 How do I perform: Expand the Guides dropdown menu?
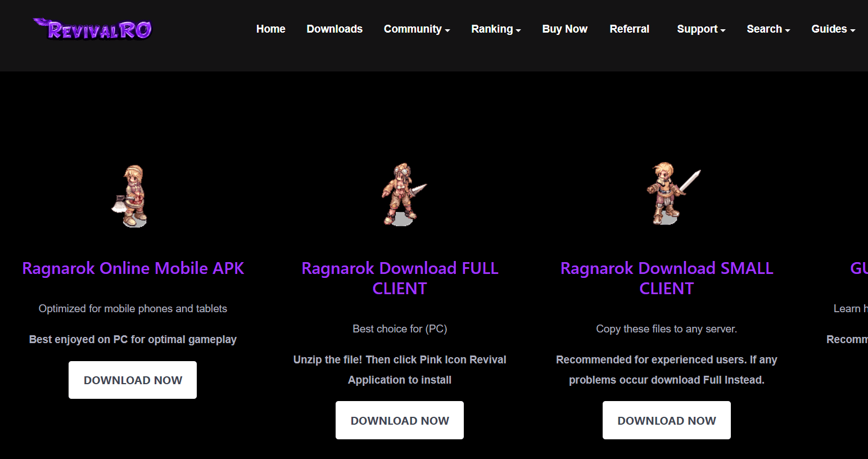coord(833,29)
